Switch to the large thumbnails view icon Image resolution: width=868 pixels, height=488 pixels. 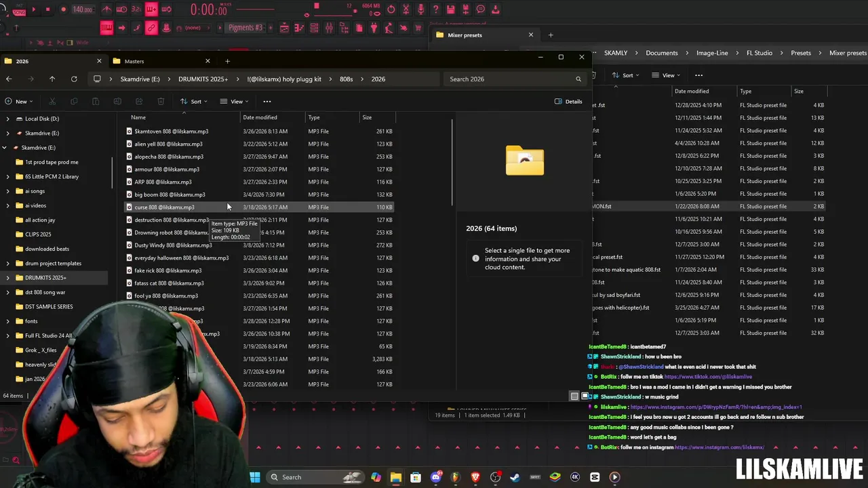point(585,396)
